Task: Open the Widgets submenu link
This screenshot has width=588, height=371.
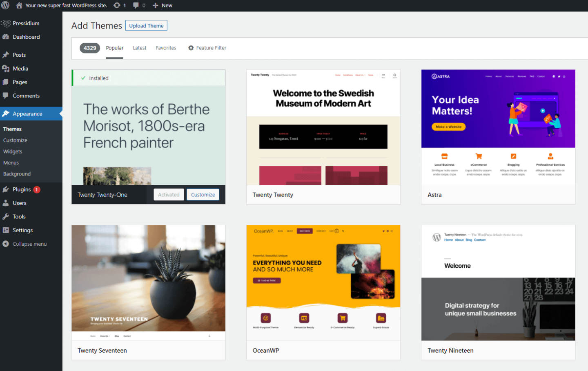Action: click(x=13, y=151)
